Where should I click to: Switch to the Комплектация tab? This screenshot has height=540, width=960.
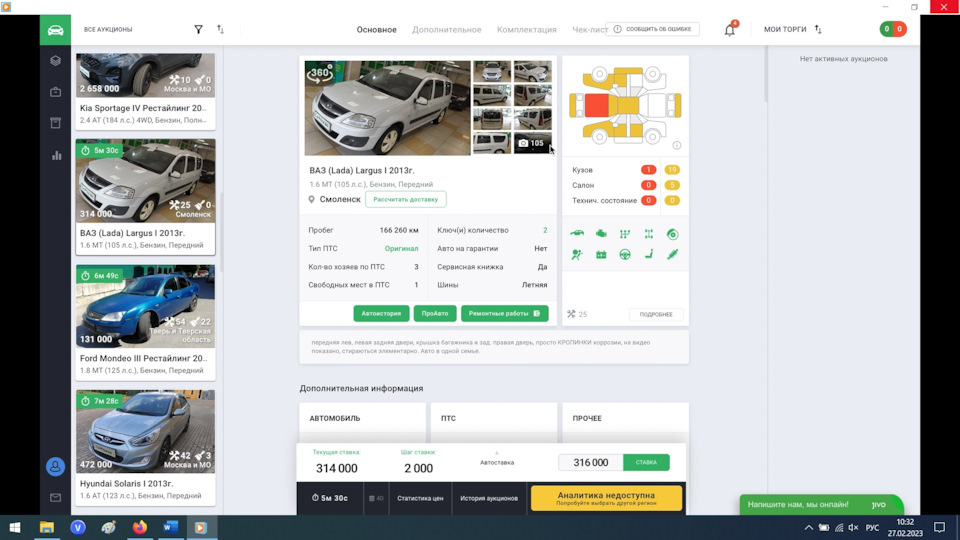[527, 29]
